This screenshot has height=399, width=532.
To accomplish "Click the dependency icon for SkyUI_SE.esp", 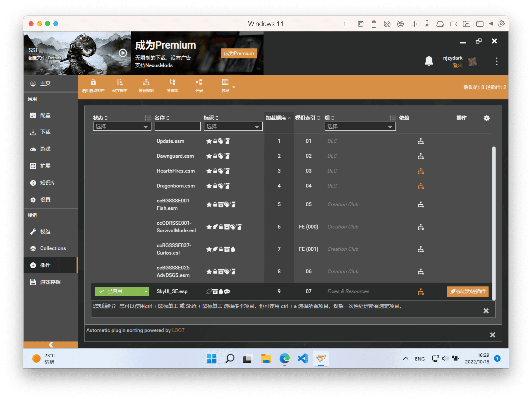I will point(420,291).
